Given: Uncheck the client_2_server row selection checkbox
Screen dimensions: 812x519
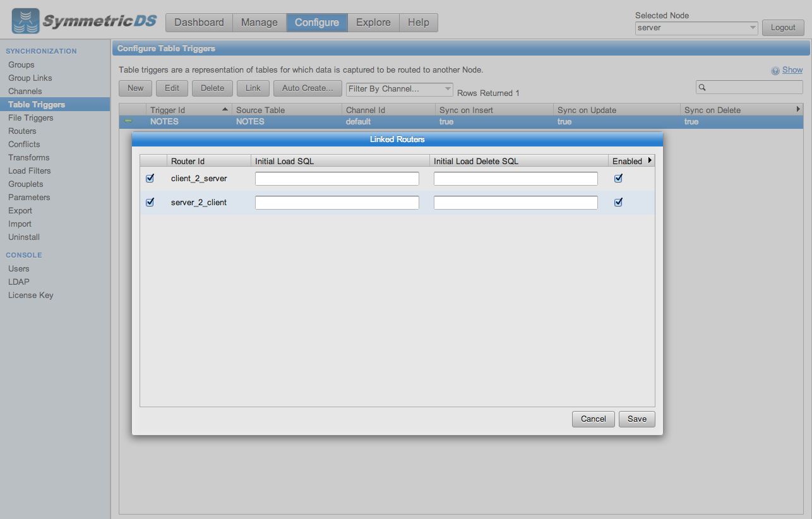Looking at the screenshot, I should pos(150,179).
